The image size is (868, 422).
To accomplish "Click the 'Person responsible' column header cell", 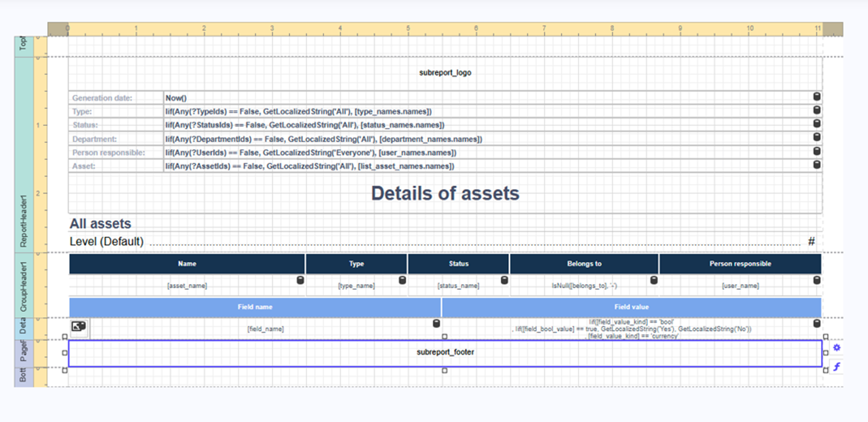I will coord(740,264).
